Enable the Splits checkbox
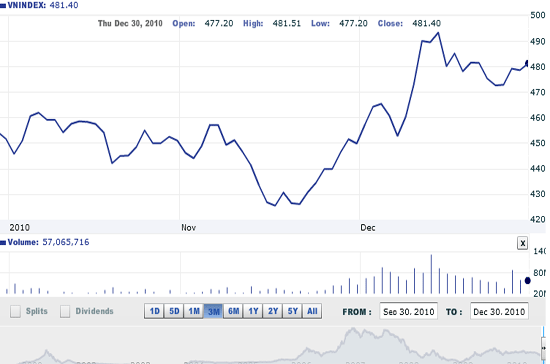Image resolution: width=550 pixels, height=364 pixels. 15,311
